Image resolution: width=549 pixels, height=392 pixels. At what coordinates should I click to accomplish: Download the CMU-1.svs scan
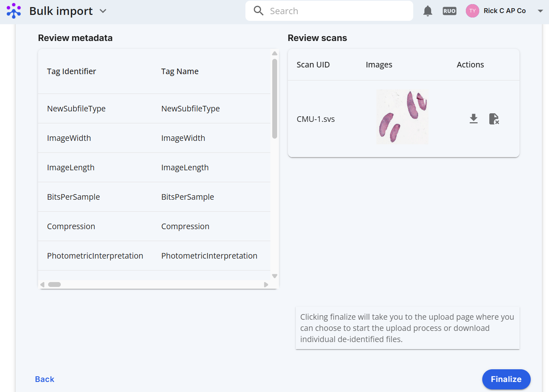[474, 119]
